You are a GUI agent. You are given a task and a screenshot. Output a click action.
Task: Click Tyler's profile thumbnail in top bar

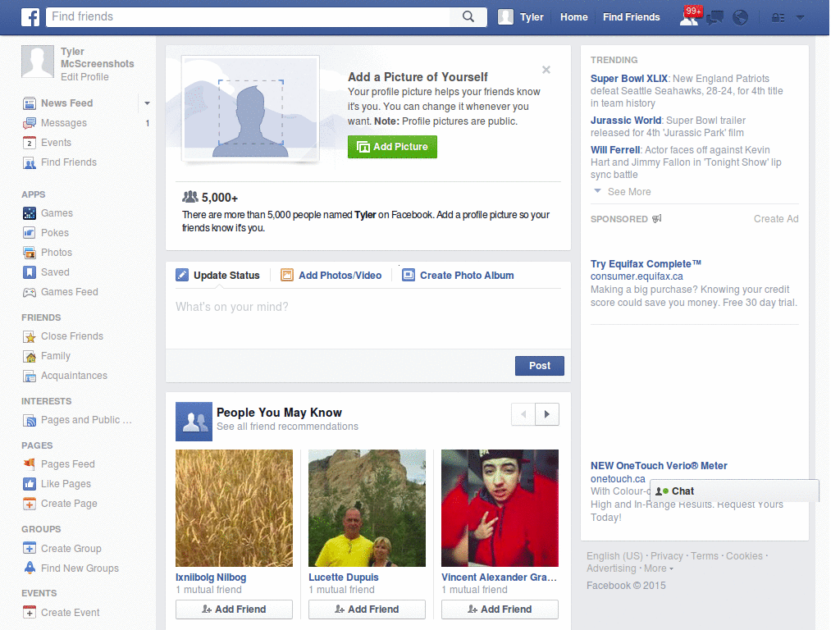tap(505, 17)
